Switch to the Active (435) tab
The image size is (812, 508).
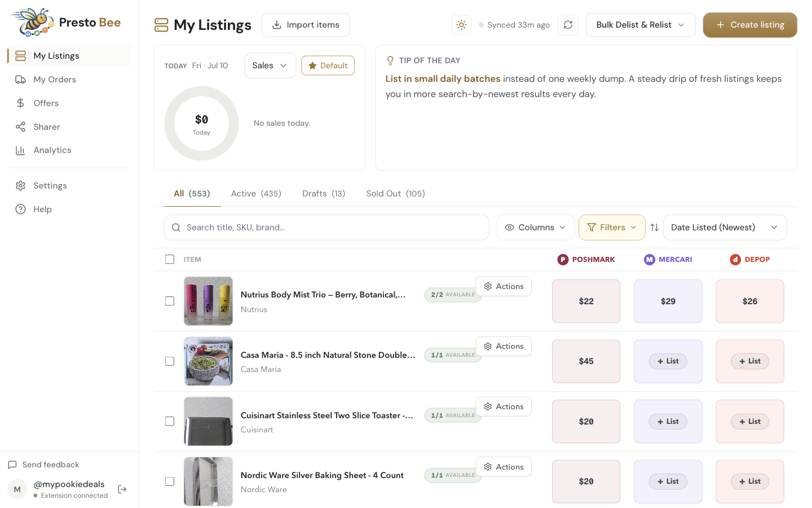[256, 194]
